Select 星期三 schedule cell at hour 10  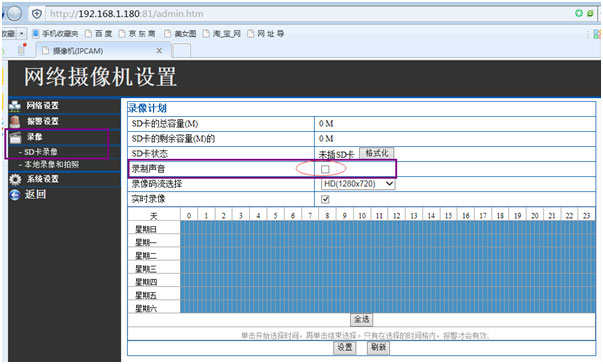coord(362,268)
